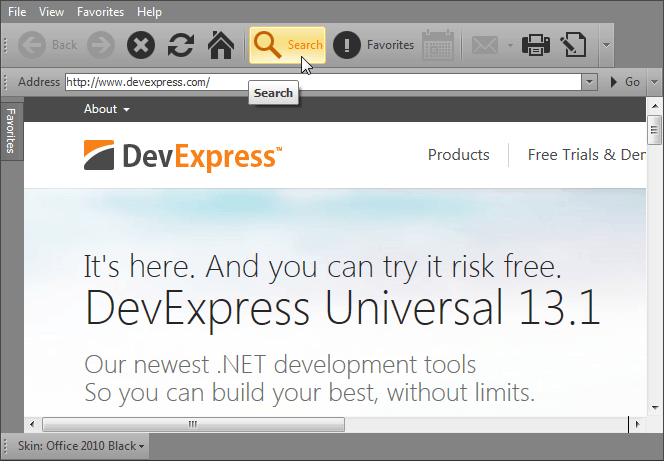Click the DevExpress Universal 13.1 heading
This screenshot has width=664, height=461.
342,308
